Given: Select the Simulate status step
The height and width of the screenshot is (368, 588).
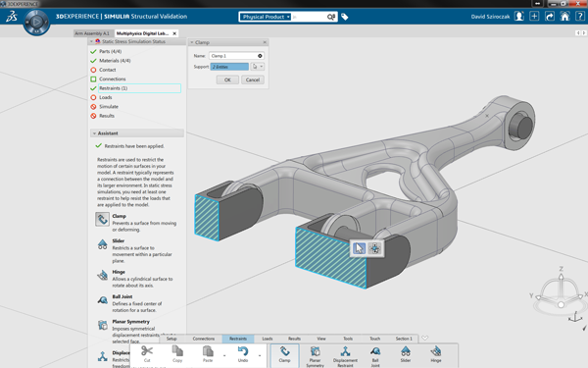Looking at the screenshot, I should click(109, 107).
